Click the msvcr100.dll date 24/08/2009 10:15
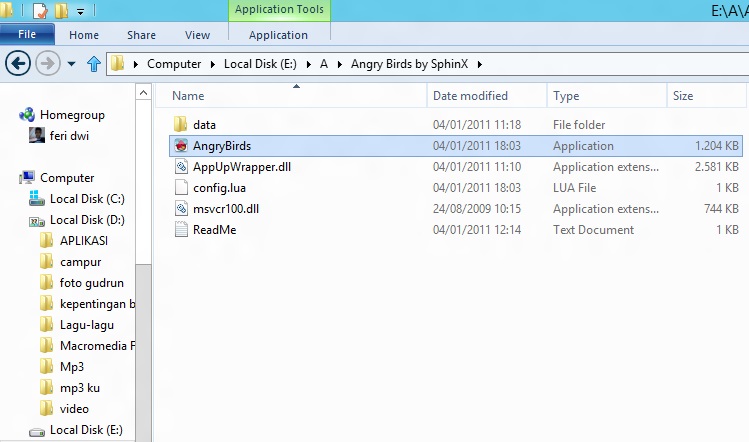The image size is (749, 442). (477, 209)
